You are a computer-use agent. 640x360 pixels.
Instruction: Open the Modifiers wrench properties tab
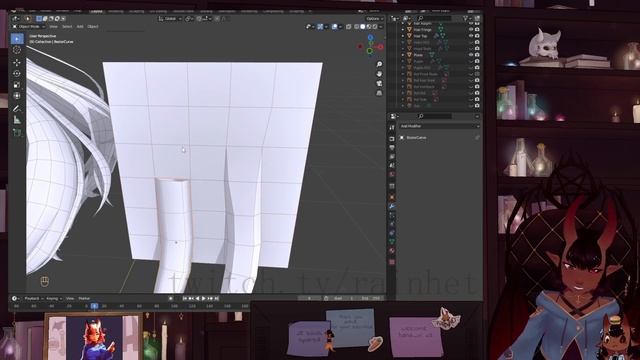(392, 207)
